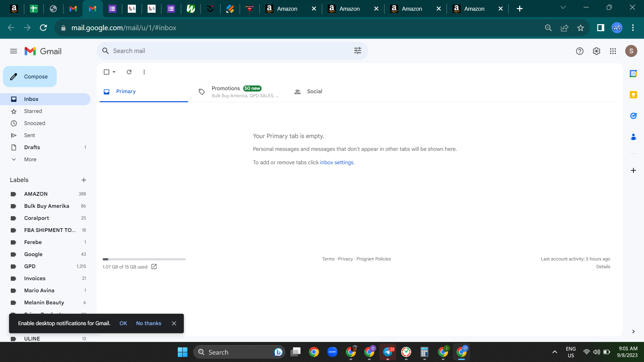Image resolution: width=644 pixels, height=362 pixels.
Task: Open account activity Details link
Action: coord(603,267)
